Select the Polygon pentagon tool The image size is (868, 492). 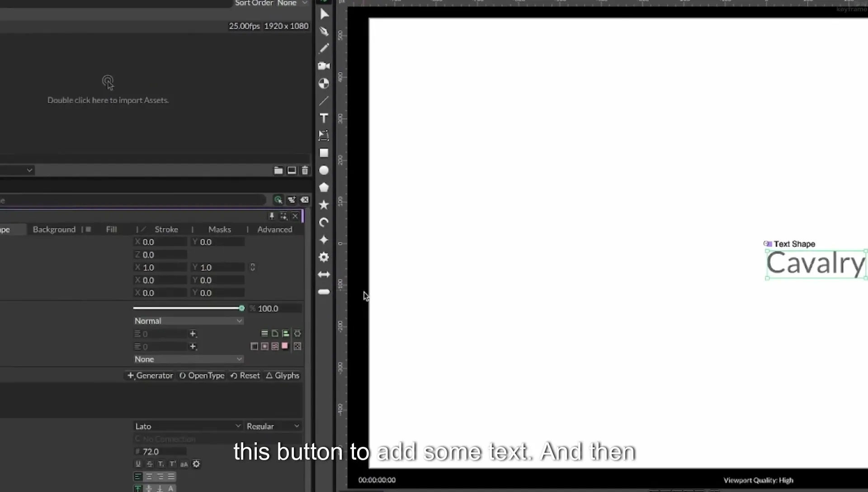pos(324,188)
